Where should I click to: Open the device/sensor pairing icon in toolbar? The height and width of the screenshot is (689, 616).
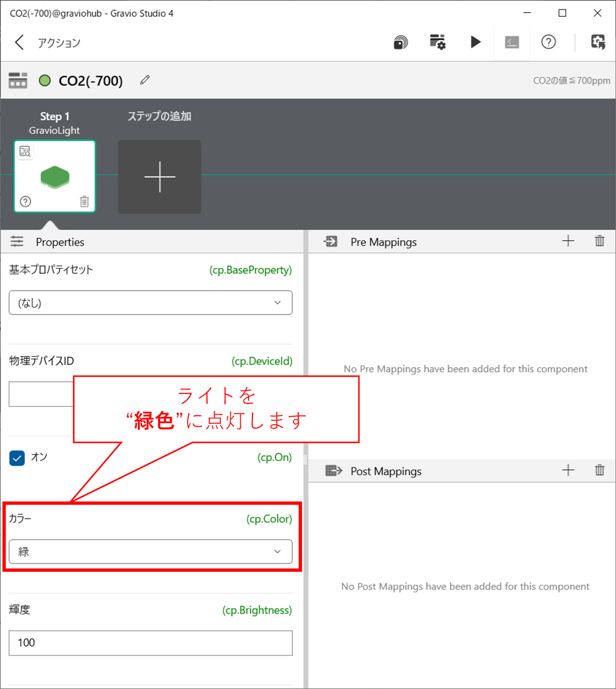point(401,43)
